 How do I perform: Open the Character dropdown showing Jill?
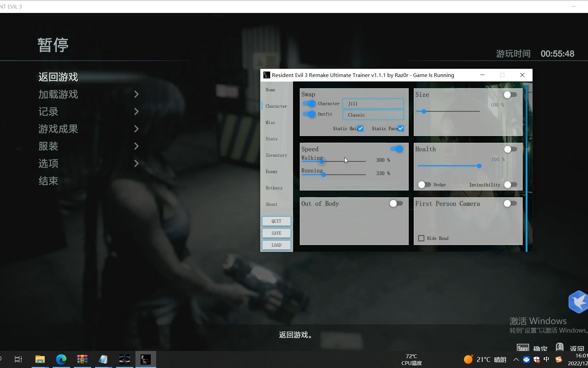[373, 104]
